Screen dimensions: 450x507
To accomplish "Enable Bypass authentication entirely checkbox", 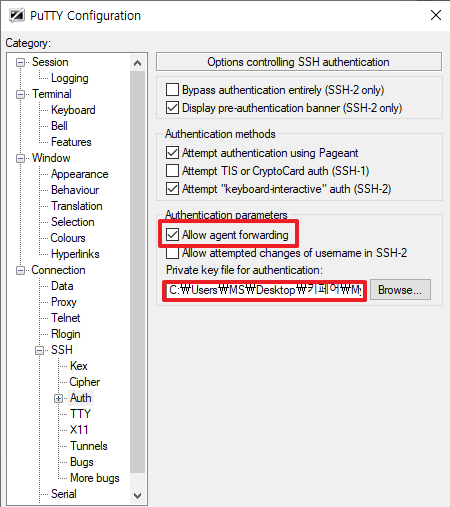I will tap(172, 90).
